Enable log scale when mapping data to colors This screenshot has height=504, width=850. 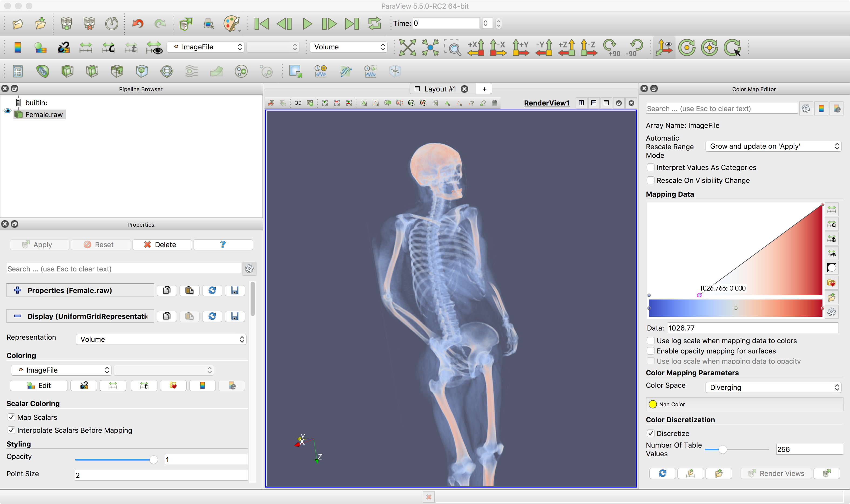650,341
